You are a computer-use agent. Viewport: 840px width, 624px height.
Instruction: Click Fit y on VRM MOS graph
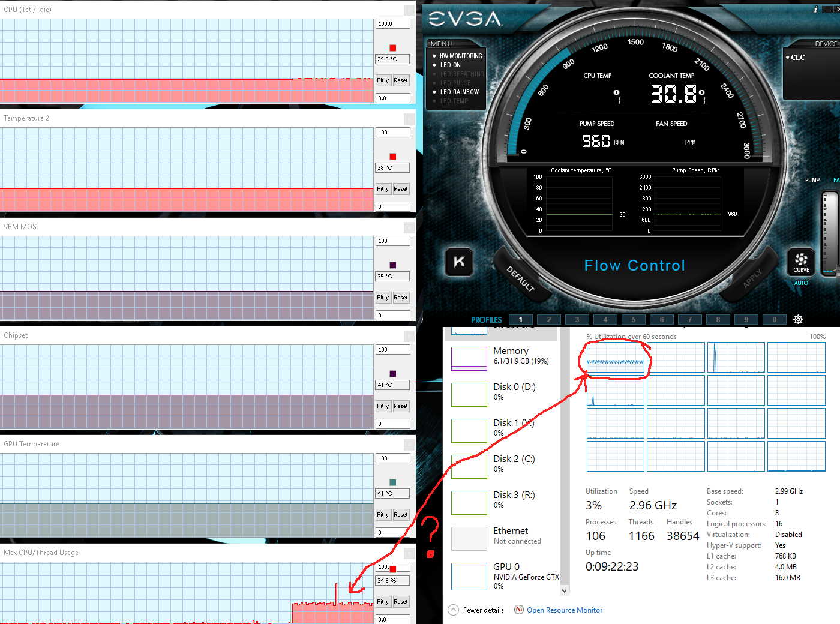pos(383,298)
